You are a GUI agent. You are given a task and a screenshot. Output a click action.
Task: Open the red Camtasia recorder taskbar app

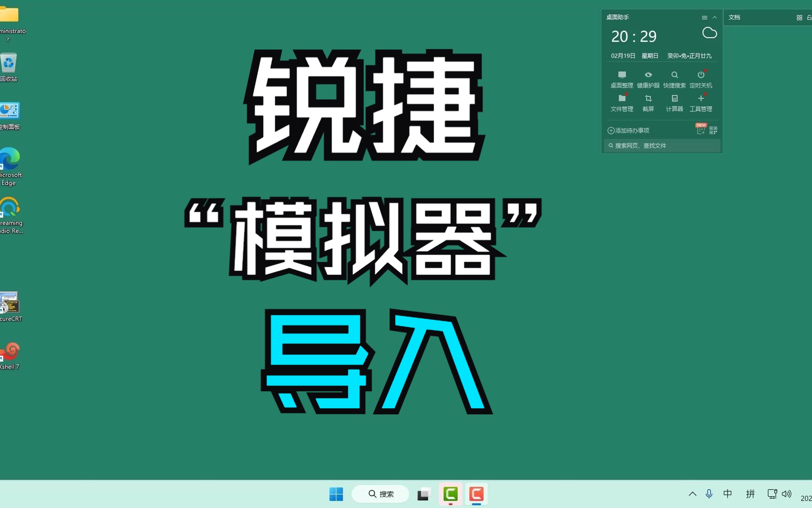(x=476, y=494)
